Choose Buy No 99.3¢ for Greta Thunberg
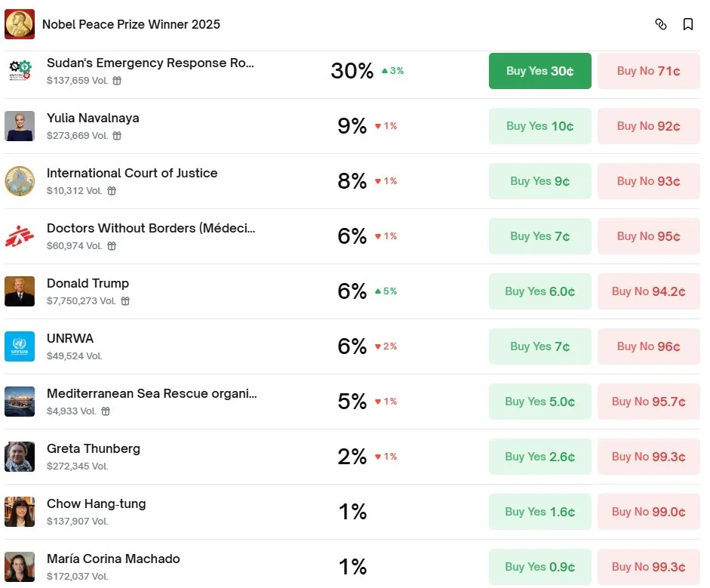The image size is (710, 588). (648, 457)
